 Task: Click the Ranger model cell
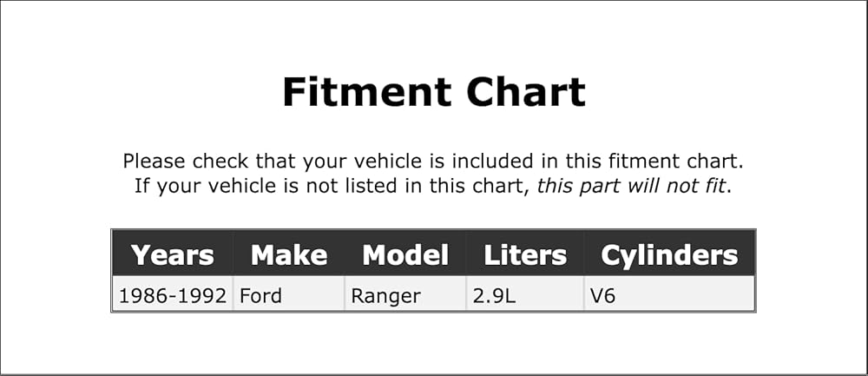coord(405,296)
